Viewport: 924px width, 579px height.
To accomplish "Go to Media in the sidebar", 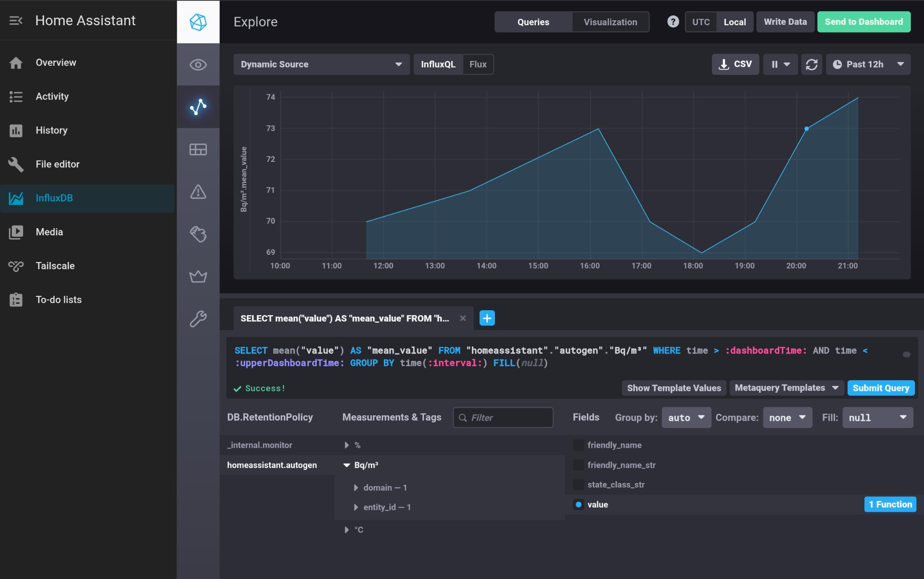I will [49, 232].
